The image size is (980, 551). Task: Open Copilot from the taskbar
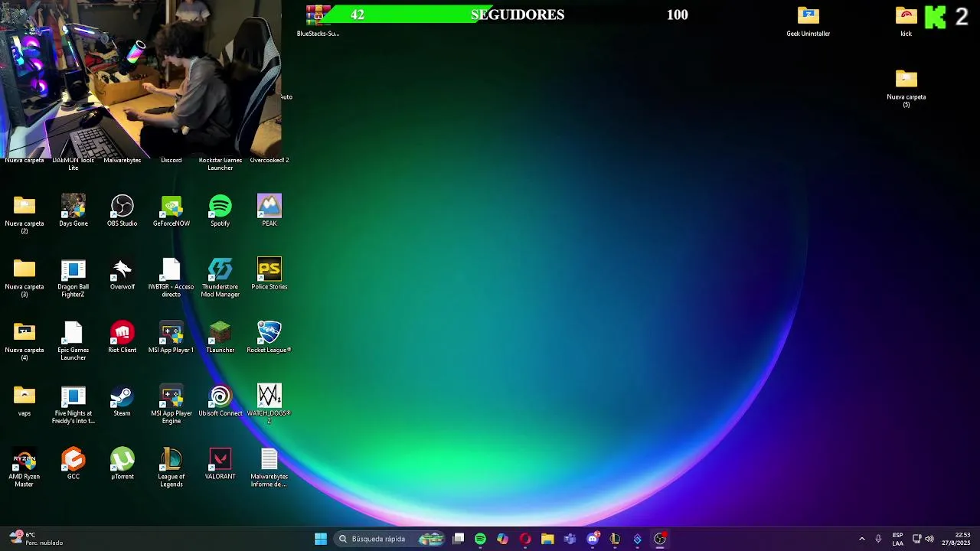point(502,539)
